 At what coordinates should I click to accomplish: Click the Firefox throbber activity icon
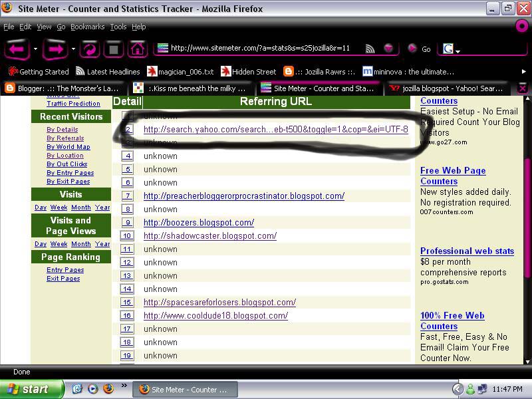(522, 26)
